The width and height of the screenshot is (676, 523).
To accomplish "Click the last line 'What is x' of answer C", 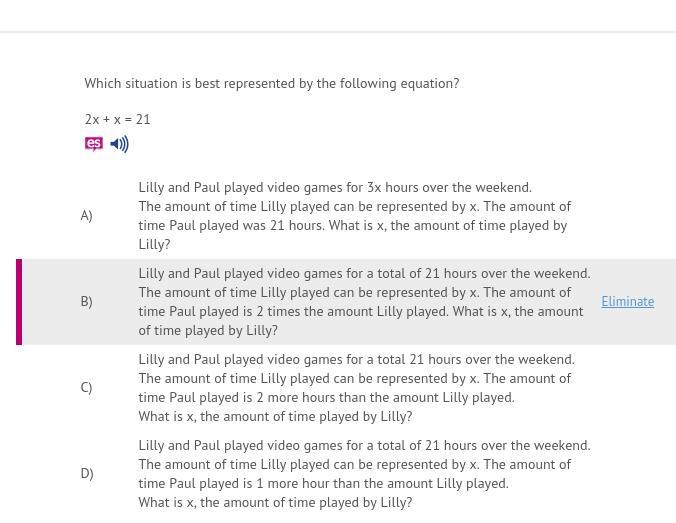I will coord(275,417).
